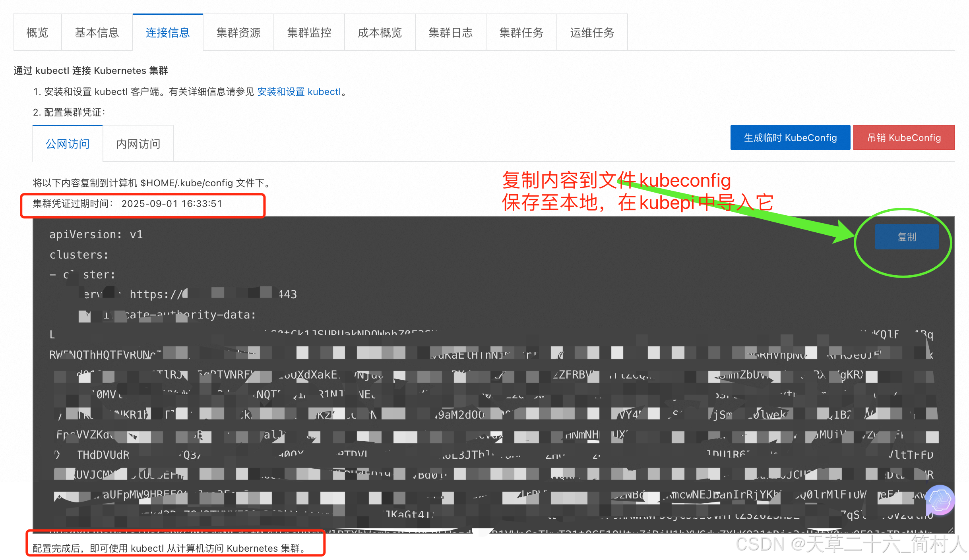
Task: Select the 公网访问 sub-tab
Action: tap(68, 144)
